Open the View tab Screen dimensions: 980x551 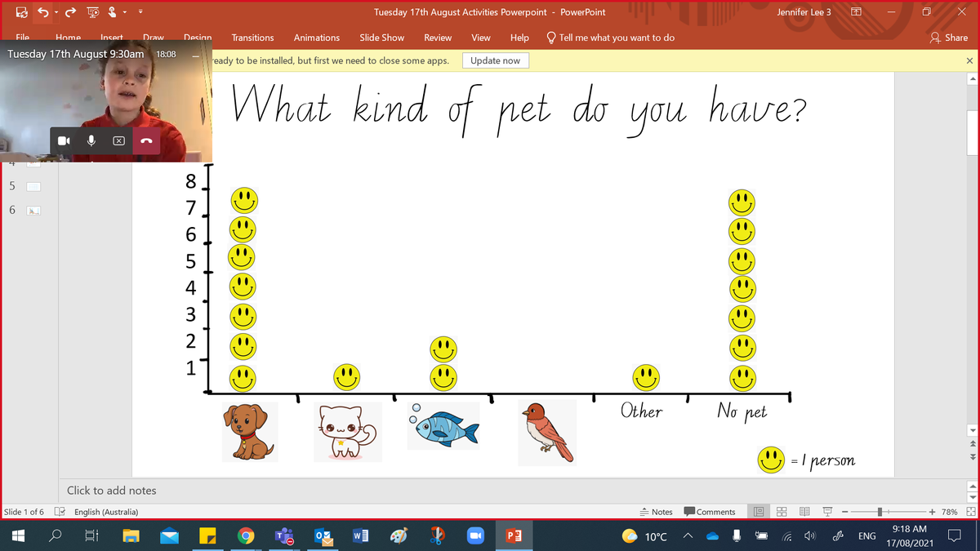[x=481, y=38]
